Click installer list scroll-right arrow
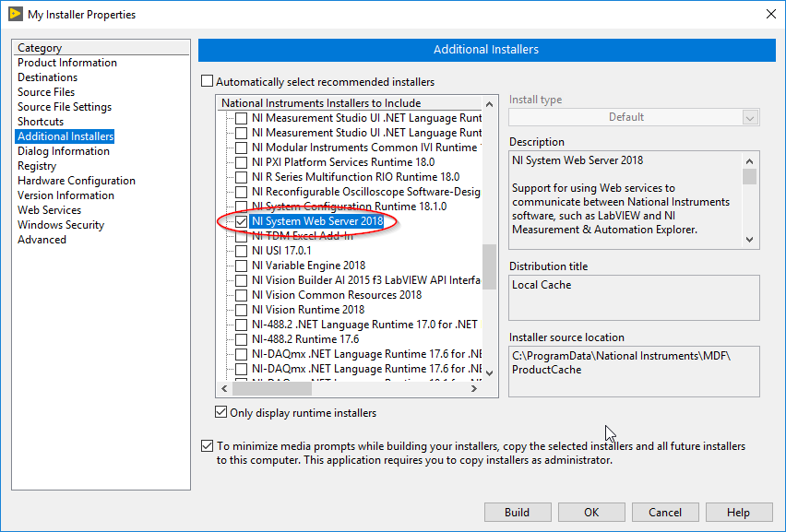The image size is (786, 532). pos(474,389)
